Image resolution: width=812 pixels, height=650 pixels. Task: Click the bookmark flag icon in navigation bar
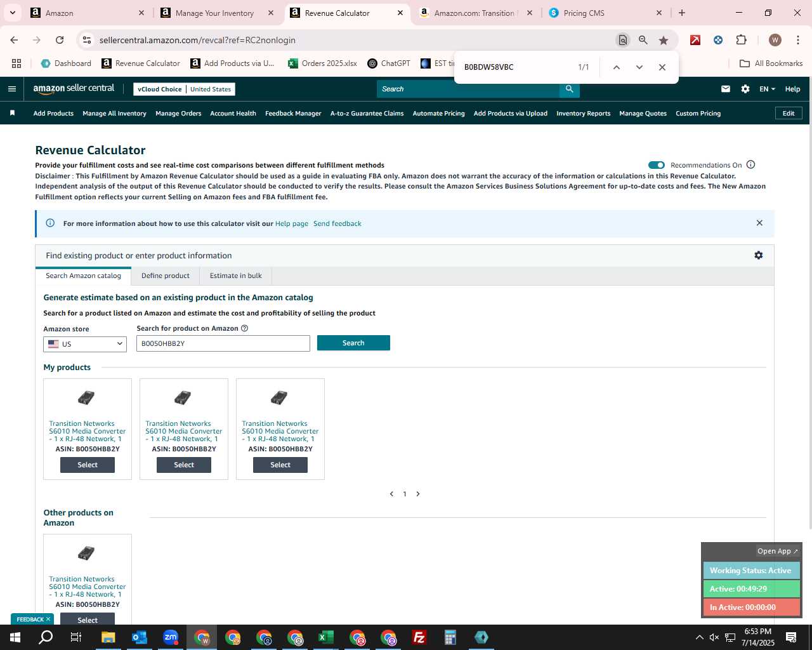[12, 113]
